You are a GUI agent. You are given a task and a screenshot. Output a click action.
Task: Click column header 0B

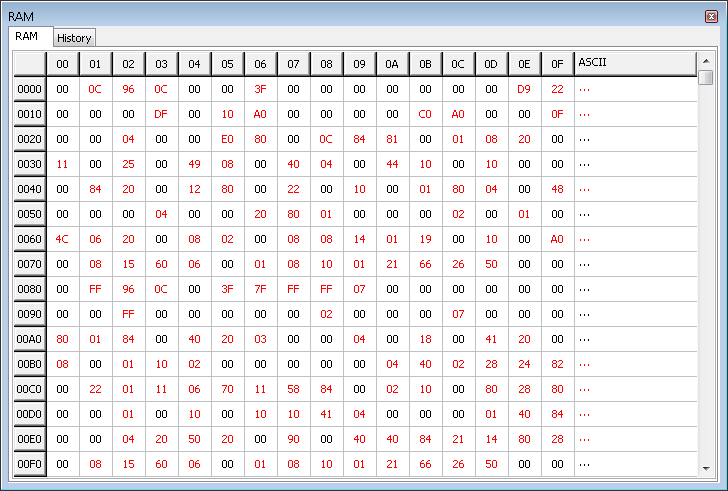(x=425, y=64)
